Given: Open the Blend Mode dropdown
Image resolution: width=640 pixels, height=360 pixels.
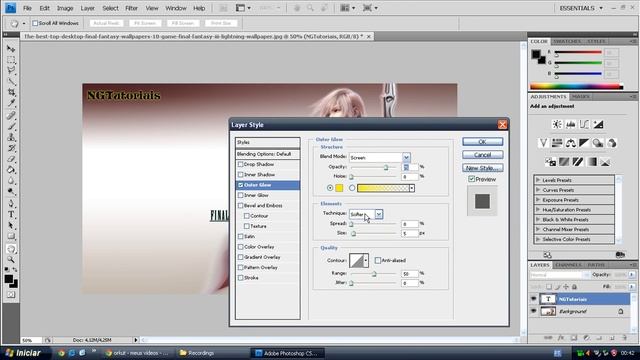Looking at the screenshot, I should pyautogui.click(x=406, y=157).
